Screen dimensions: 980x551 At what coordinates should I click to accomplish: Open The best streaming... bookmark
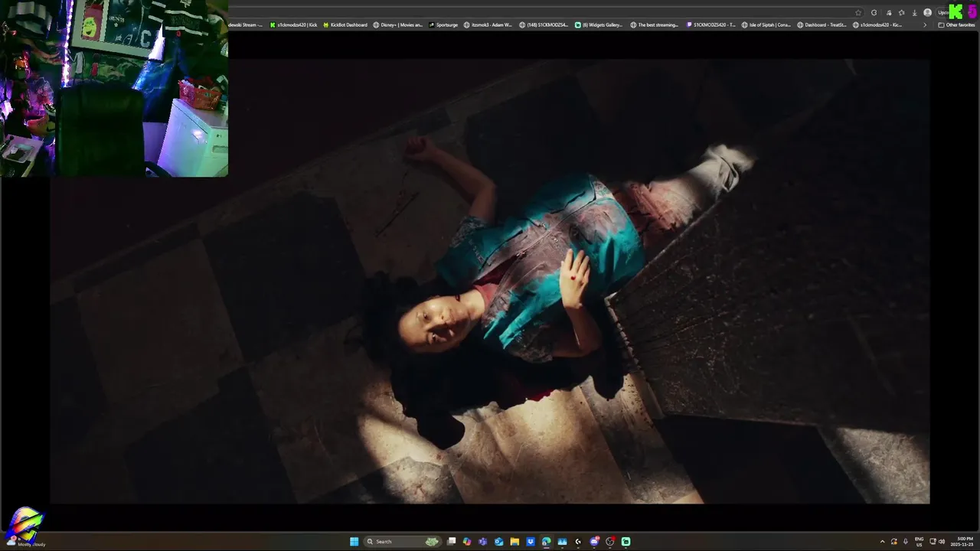tap(655, 24)
